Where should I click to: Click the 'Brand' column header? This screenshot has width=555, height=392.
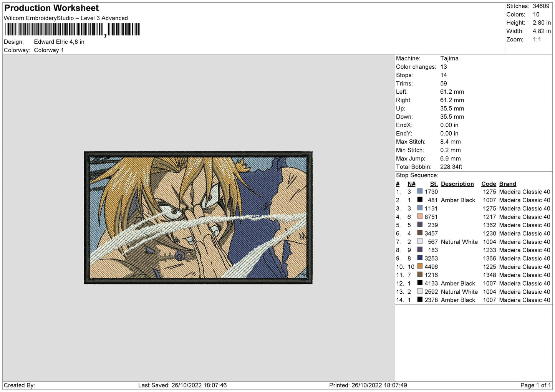click(508, 184)
